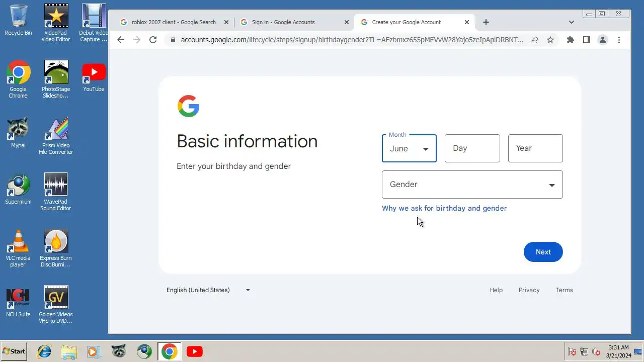Click the address bar URL

(x=352, y=40)
